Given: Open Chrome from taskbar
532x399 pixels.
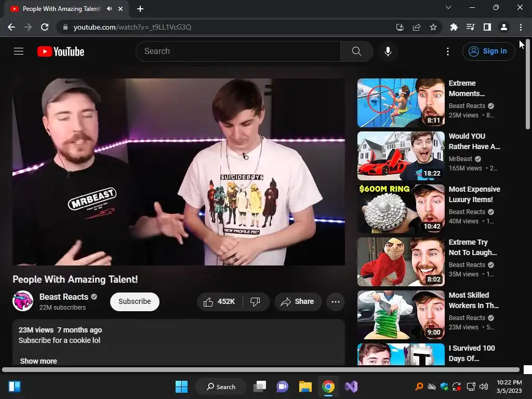Looking at the screenshot, I should coord(328,387).
